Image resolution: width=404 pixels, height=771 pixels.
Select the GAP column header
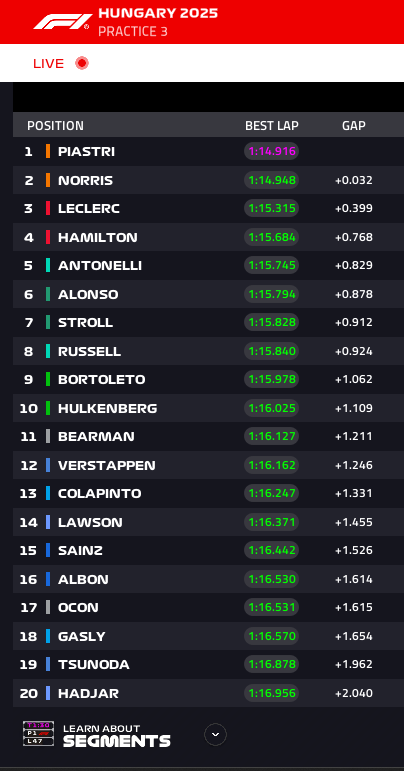coord(354,125)
